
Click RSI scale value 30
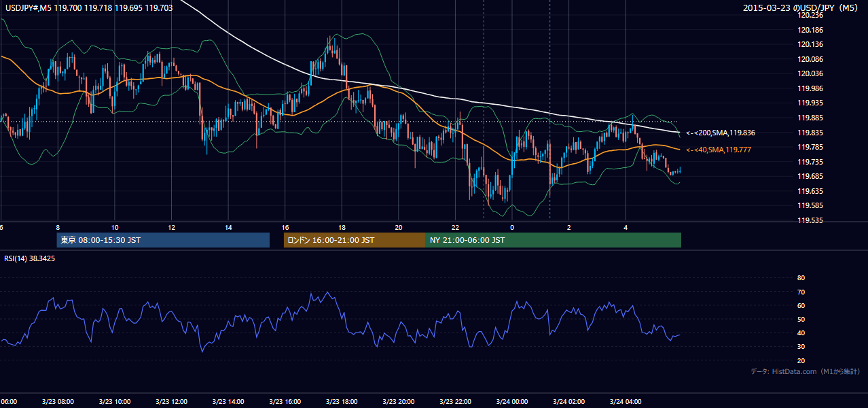coord(801,347)
